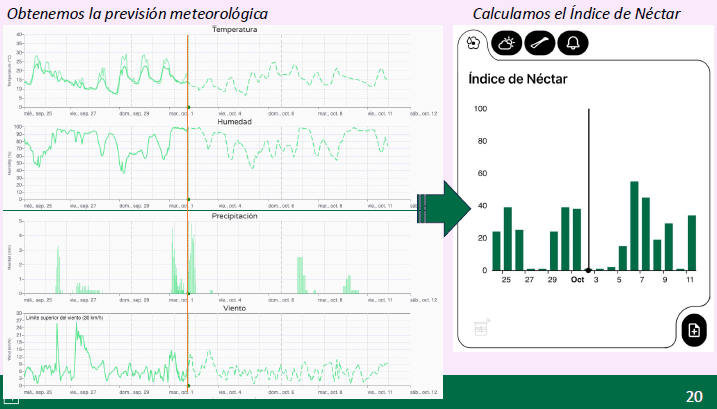
Task: Click the green current-time line in Temperatura chart
Action: pyautogui.click(x=187, y=70)
